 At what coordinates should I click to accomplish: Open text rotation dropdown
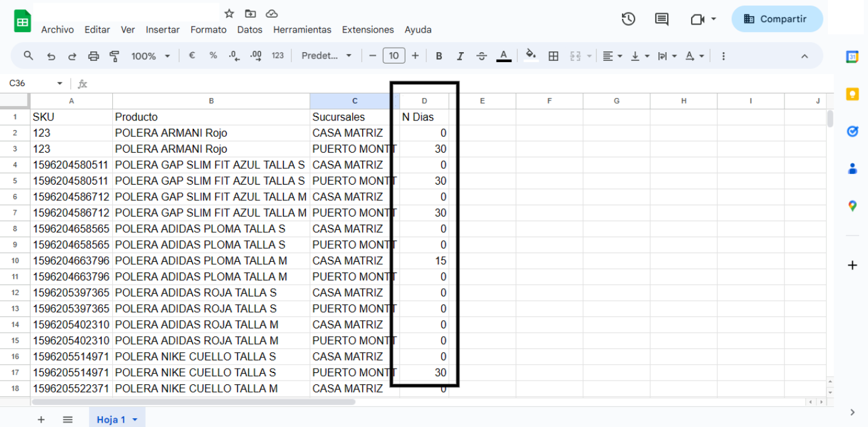coord(694,56)
